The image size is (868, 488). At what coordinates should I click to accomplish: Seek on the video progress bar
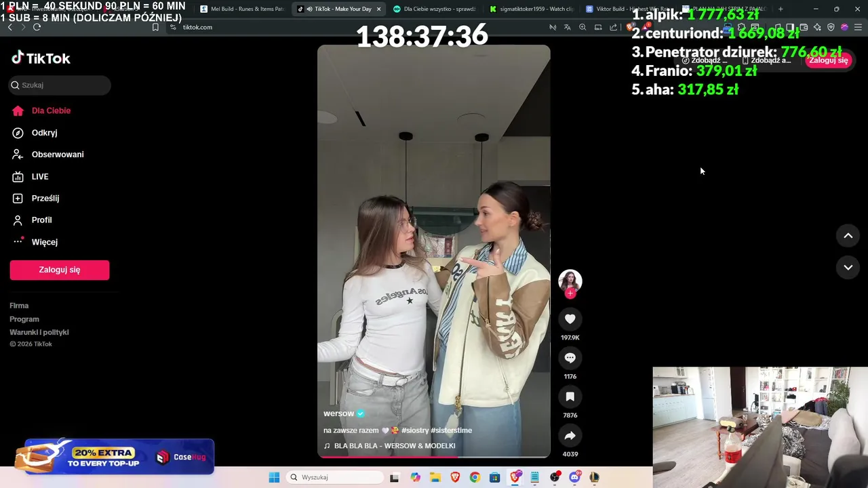(434, 457)
